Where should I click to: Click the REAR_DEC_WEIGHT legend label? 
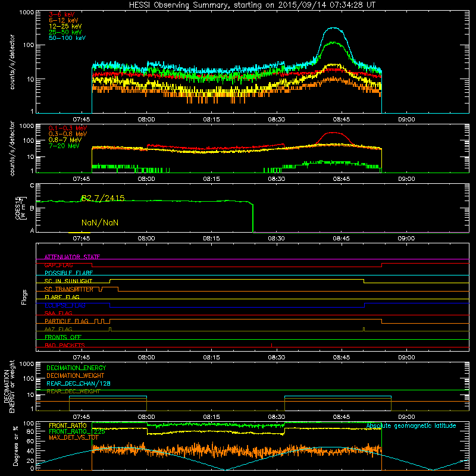tap(73, 392)
